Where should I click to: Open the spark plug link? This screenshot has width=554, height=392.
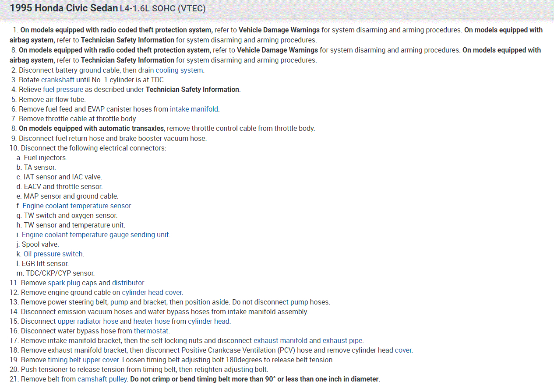click(64, 283)
